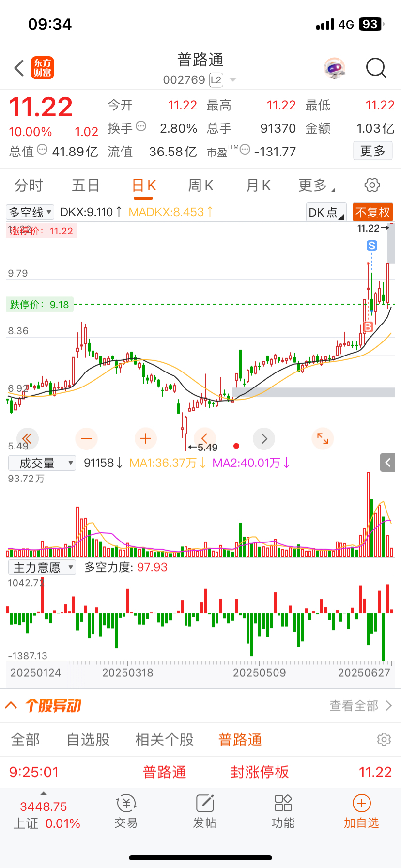Open chart settings gear icon
The height and width of the screenshot is (868, 401).
[x=372, y=185]
